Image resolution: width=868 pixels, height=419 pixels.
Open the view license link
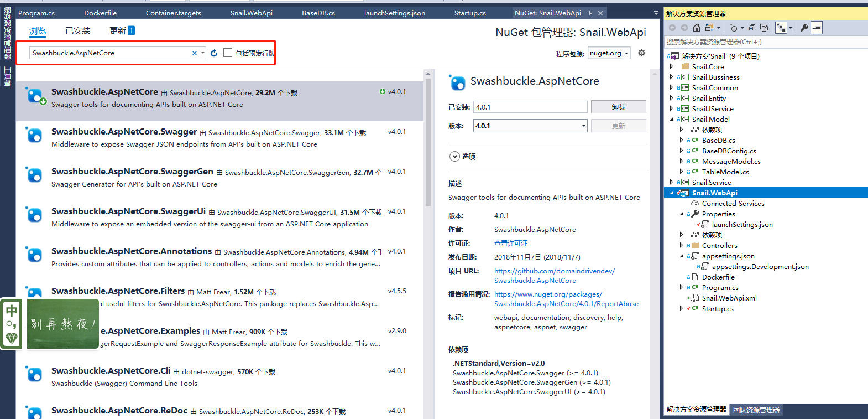click(511, 244)
